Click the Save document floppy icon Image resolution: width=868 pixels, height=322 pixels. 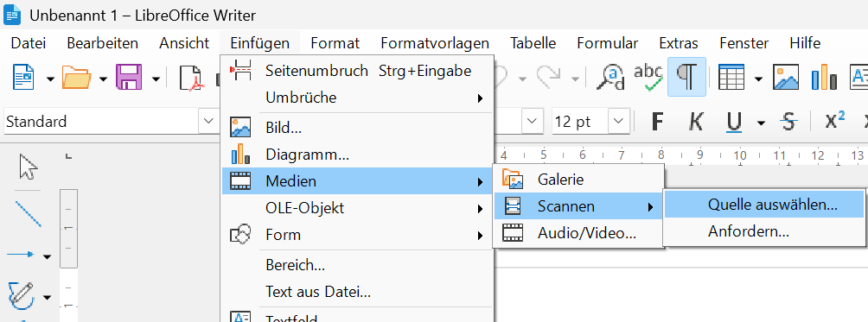[x=129, y=78]
